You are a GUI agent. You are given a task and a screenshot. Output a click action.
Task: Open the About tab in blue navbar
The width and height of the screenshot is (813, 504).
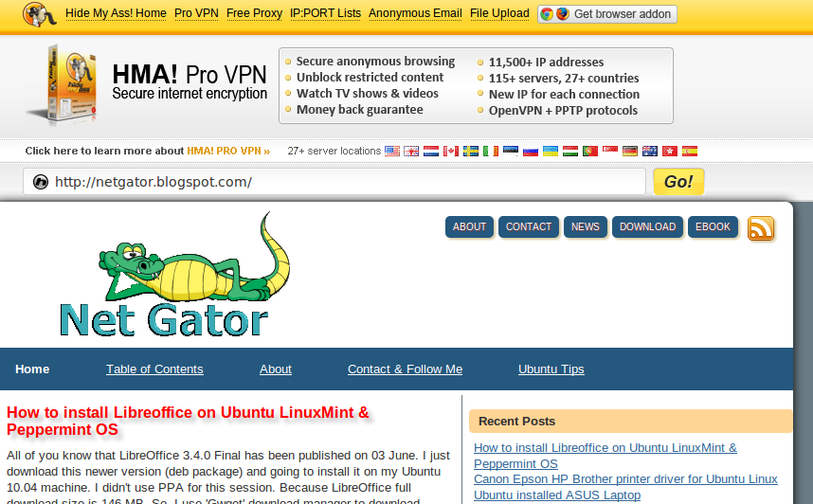[276, 369]
